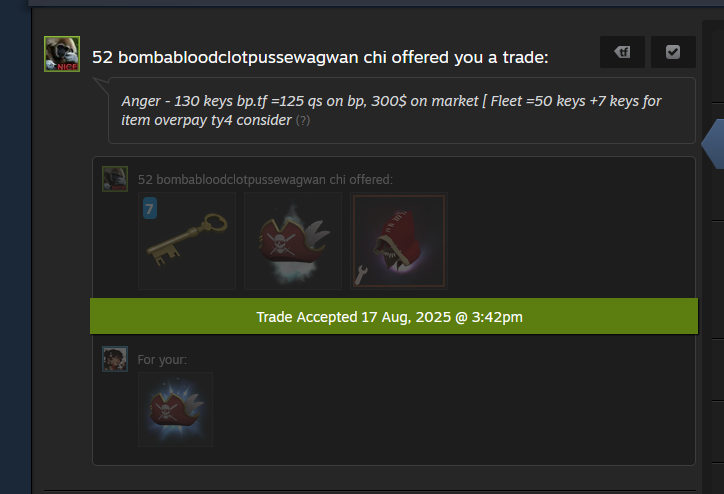Expand the blue arrow at the right edge
Viewport: 724px width, 494px height.
point(712,144)
